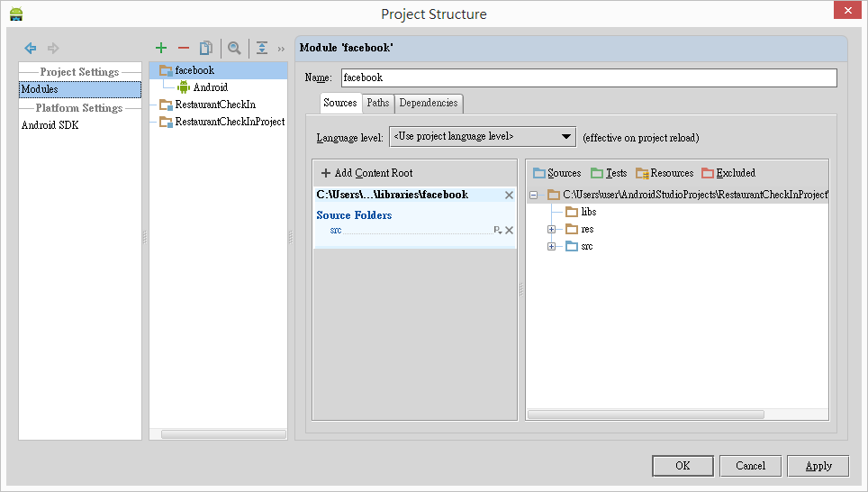Screen dimensions: 868x492
Task: Click the green plus add module icon
Action: [x=161, y=48]
